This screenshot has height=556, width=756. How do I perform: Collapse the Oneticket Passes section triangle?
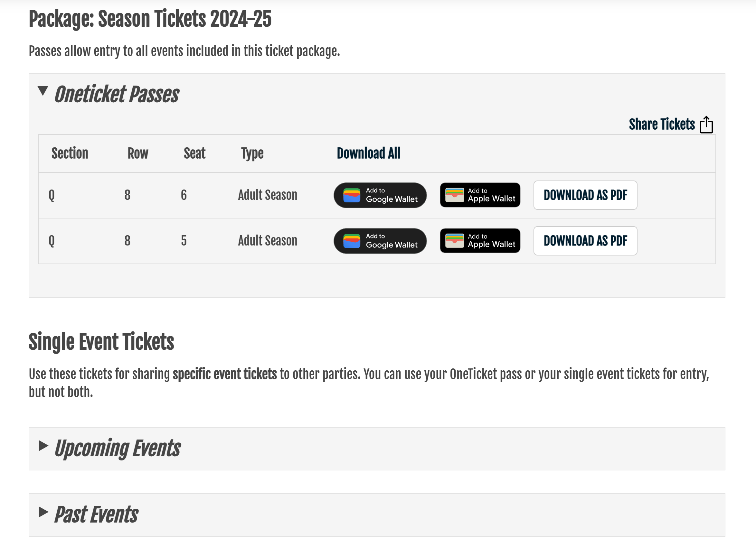click(x=43, y=91)
